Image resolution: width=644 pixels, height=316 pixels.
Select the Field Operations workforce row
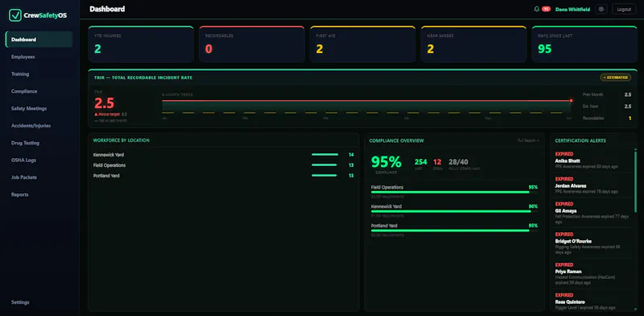[224, 165]
